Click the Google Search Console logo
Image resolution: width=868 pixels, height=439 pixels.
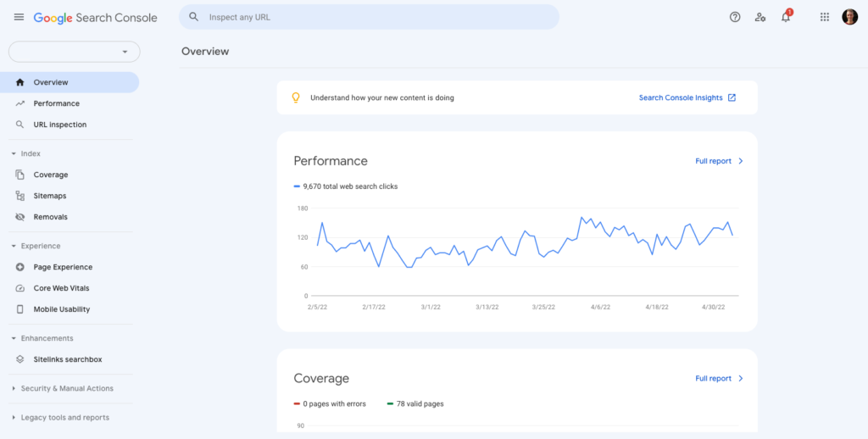(x=95, y=18)
